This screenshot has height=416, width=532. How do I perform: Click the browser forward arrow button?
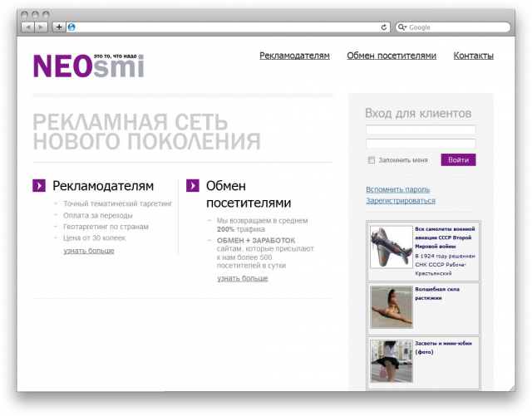click(42, 27)
